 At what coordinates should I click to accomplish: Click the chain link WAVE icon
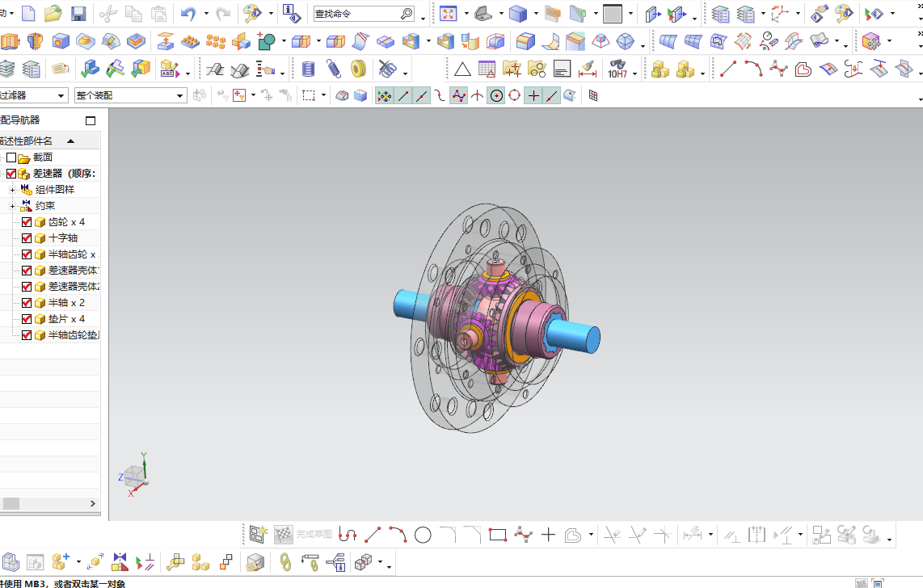[285, 562]
